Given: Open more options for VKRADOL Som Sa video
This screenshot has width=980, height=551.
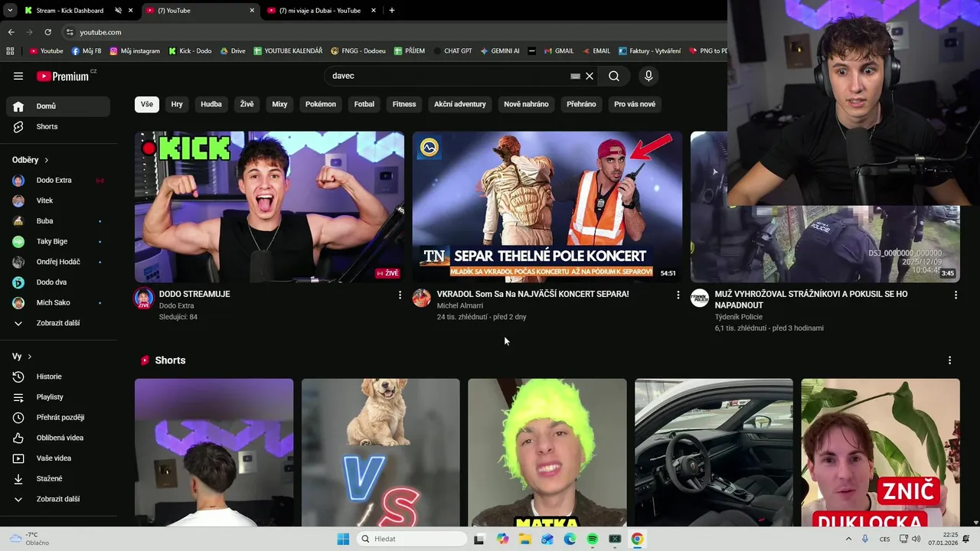Looking at the screenshot, I should 678,295.
